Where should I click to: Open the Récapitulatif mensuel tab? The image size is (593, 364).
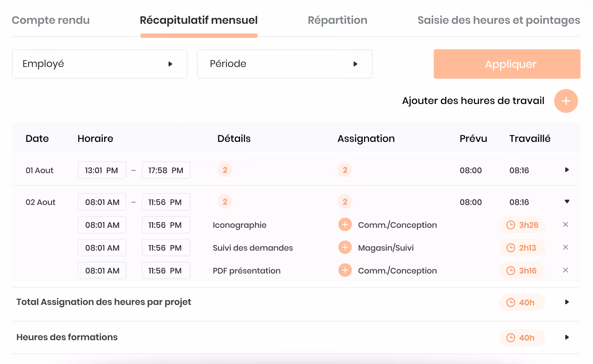[x=199, y=20]
